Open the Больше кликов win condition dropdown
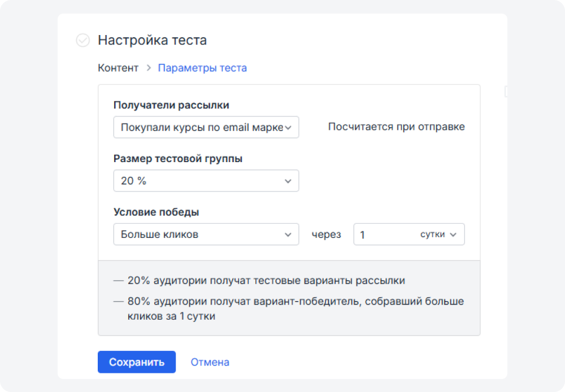The image size is (565, 392). 206,234
